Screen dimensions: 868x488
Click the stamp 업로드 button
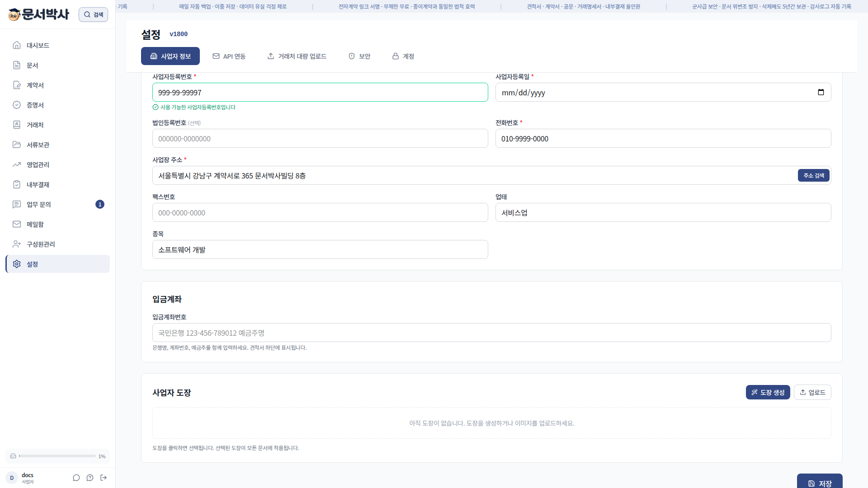click(x=812, y=392)
